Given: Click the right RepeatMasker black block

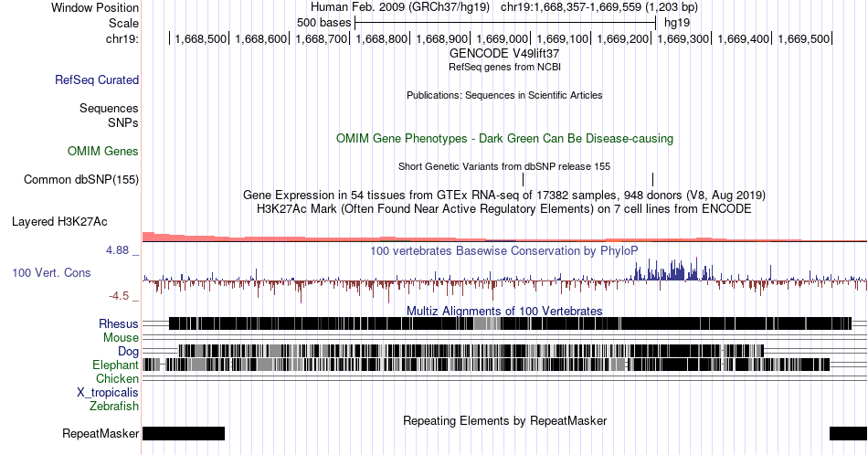Looking at the screenshot, I should (848, 433).
